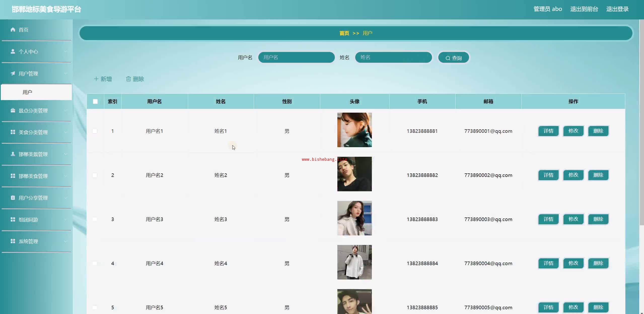Click the trash icon for batch 删除
The height and width of the screenshot is (314, 644).
pos(128,79)
